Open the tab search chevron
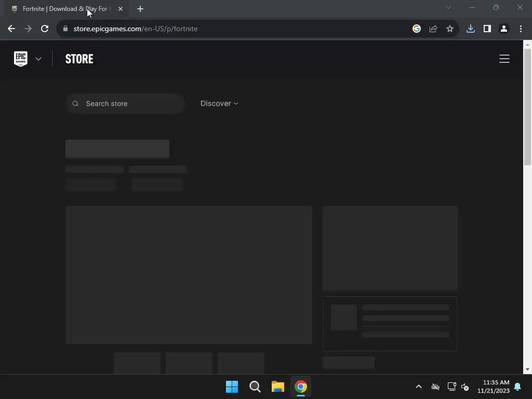 [x=448, y=7]
